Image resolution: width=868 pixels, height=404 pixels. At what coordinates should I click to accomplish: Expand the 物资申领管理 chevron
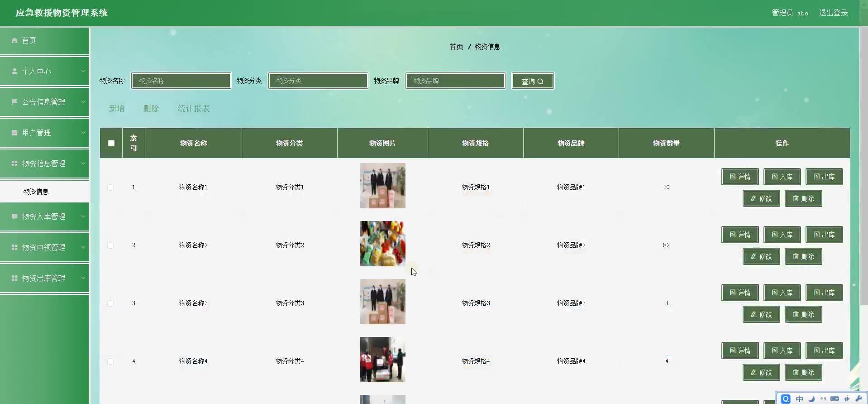tap(83, 247)
